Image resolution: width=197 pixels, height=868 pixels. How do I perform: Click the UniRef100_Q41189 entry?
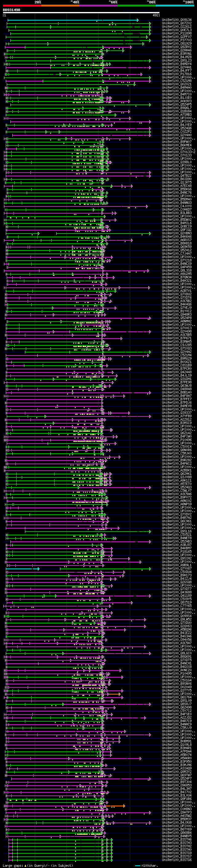[x=176, y=596]
